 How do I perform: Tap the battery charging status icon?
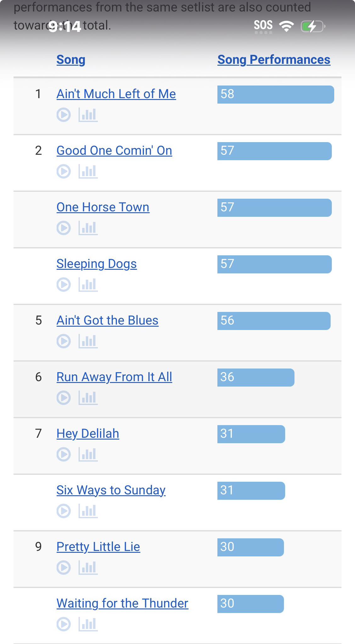click(x=313, y=26)
